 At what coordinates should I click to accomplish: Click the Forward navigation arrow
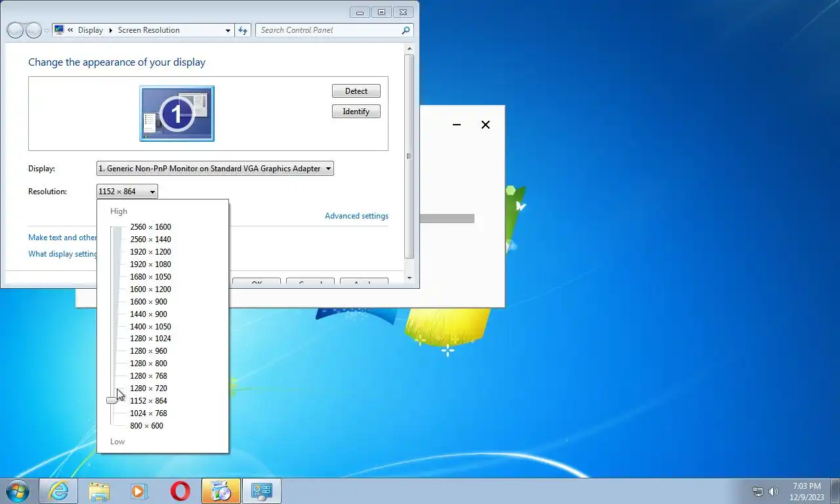33,30
